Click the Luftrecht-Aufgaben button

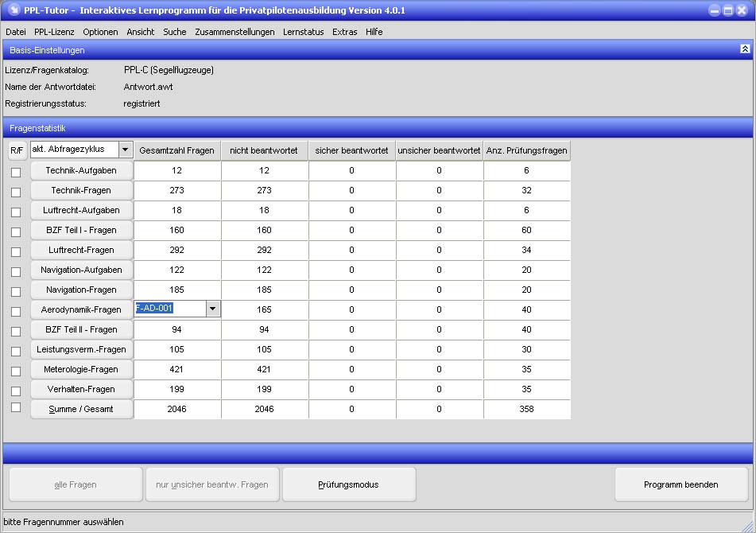click(x=81, y=210)
